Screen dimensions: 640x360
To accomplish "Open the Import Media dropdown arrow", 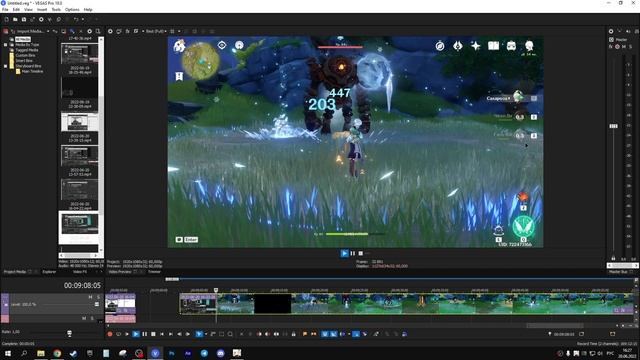I will click(x=48, y=31).
